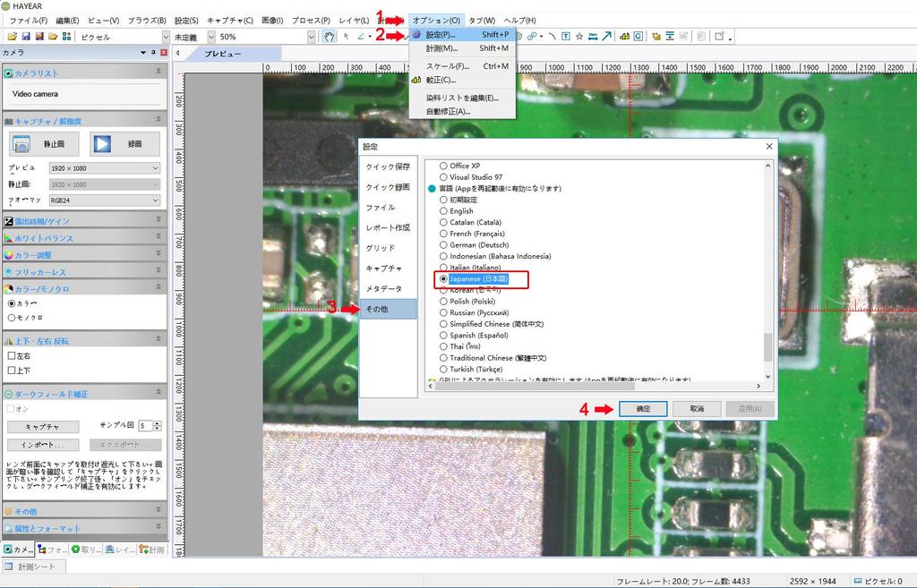This screenshot has width=917, height=588.
Task: Select the hand pan tool in the toolbar
Action: (x=329, y=37)
